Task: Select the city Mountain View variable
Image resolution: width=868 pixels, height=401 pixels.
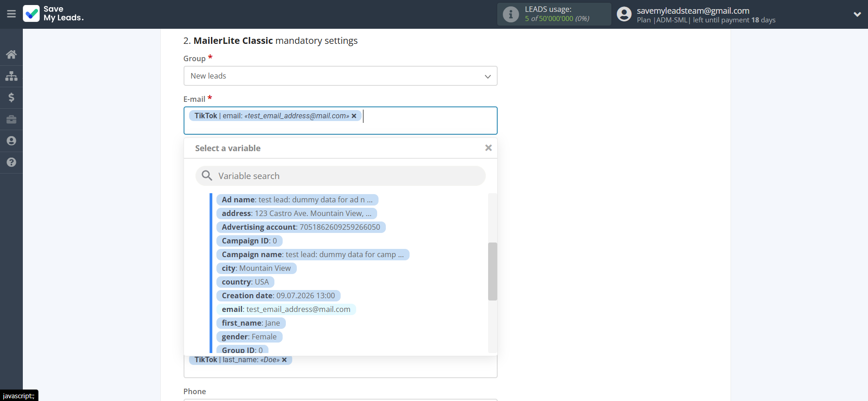Action: (256, 268)
